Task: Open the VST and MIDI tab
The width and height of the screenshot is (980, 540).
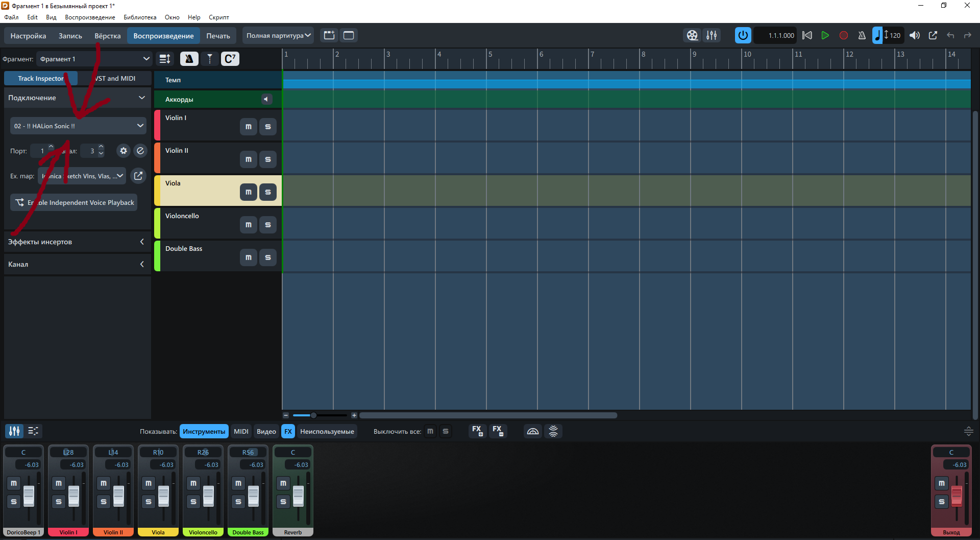Action: [115, 78]
